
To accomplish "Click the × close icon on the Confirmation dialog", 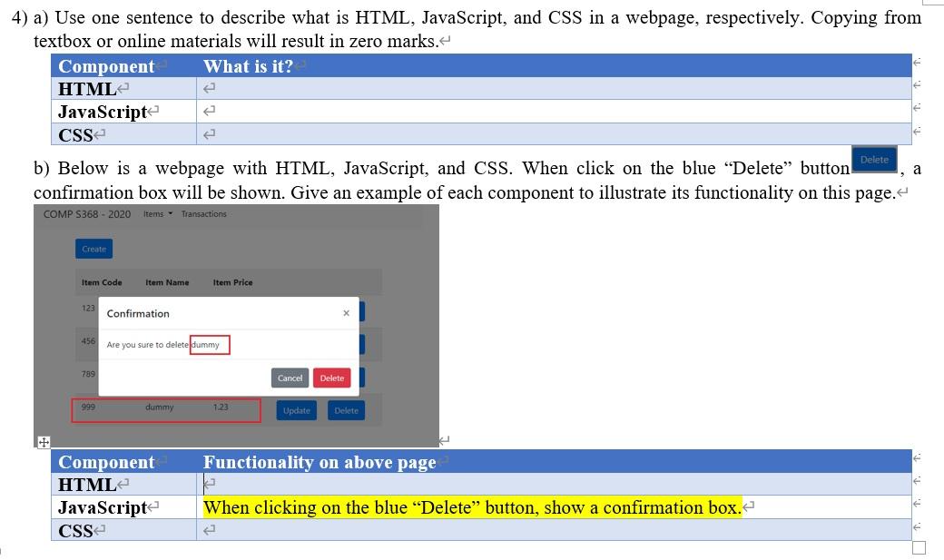I will tap(346, 313).
